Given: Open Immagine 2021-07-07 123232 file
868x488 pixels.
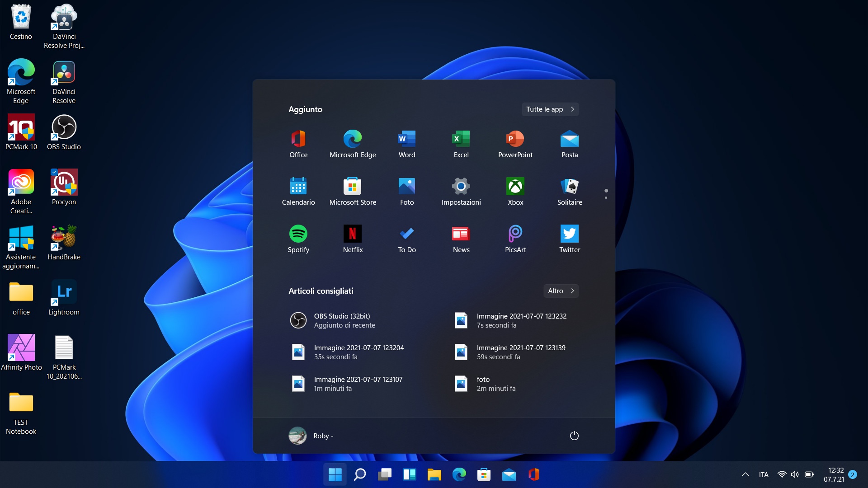Looking at the screenshot, I should click(515, 320).
